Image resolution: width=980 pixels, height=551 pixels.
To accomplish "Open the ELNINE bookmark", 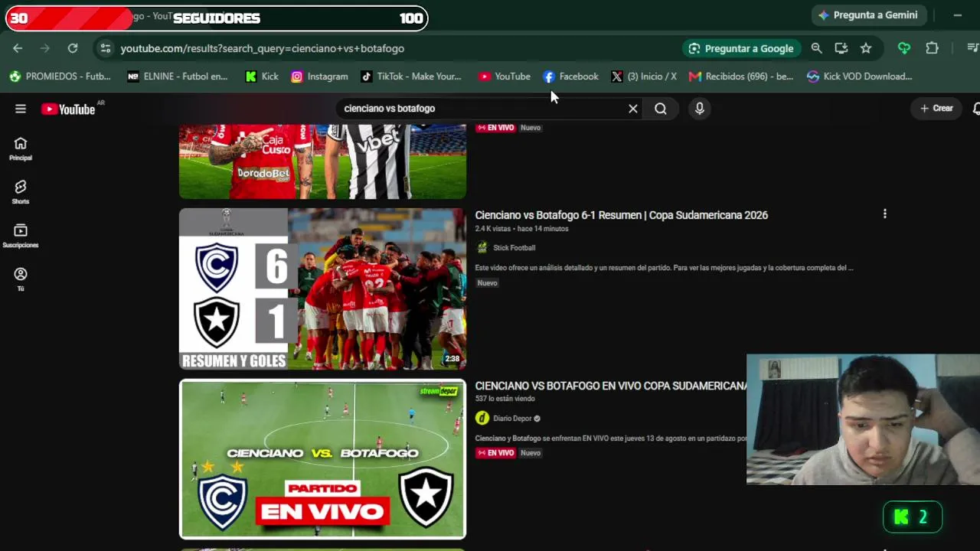I will [178, 77].
